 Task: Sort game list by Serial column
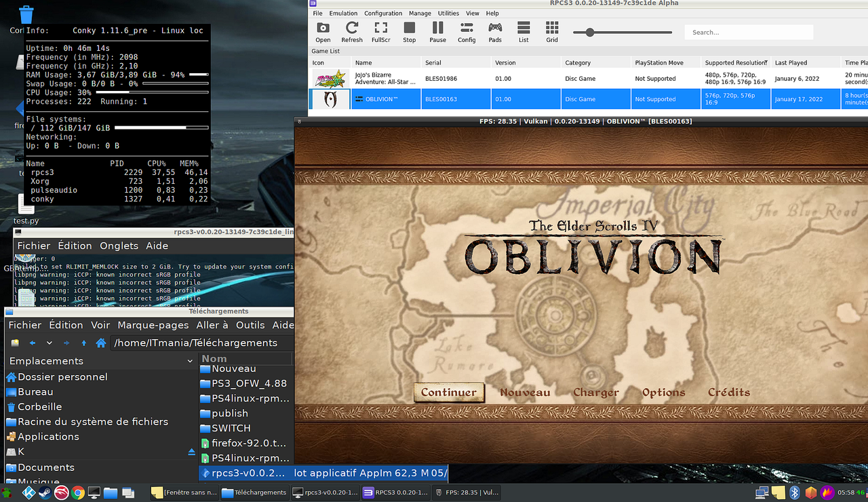tap(456, 62)
